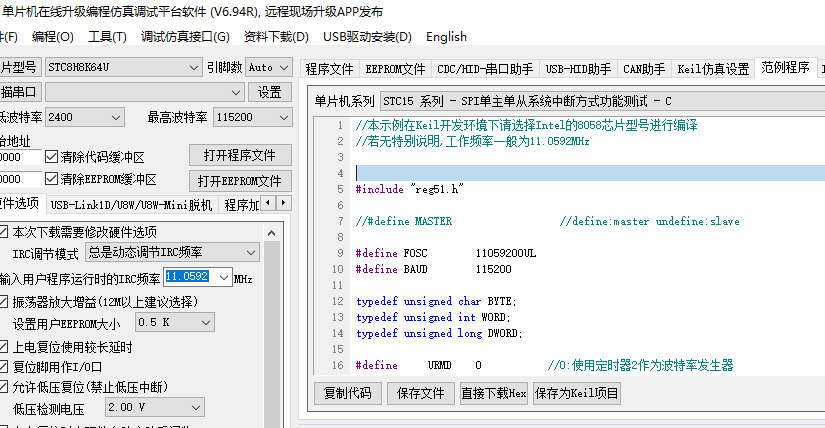The height and width of the screenshot is (428, 825).
Task: Click into the IRC frequency input field
Action: [x=189, y=277]
